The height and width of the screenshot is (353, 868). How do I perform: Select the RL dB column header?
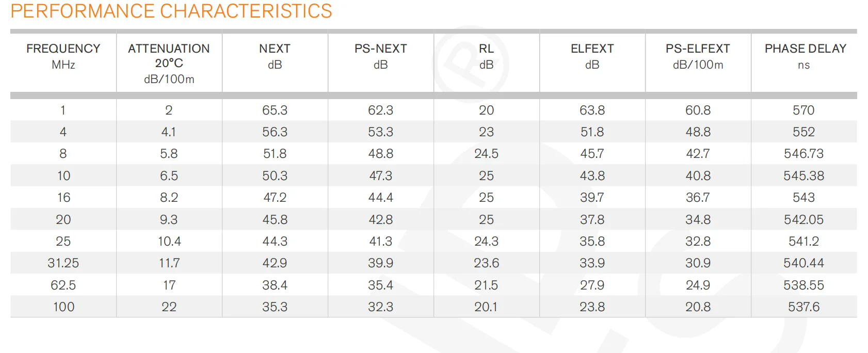click(486, 56)
